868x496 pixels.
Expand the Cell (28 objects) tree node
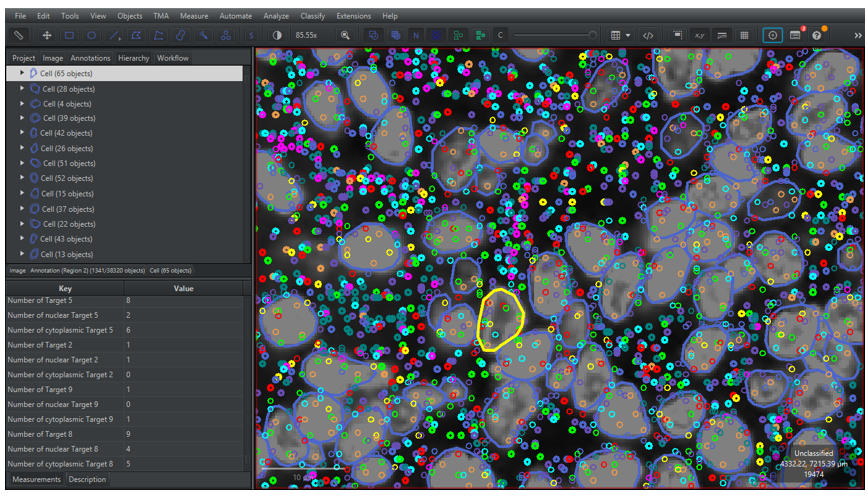pyautogui.click(x=22, y=88)
